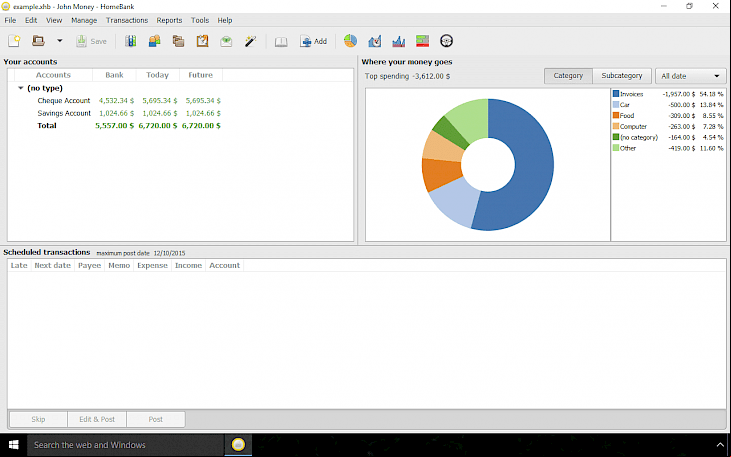Click the Payee column header
This screenshot has height=457, width=731.
pos(90,265)
